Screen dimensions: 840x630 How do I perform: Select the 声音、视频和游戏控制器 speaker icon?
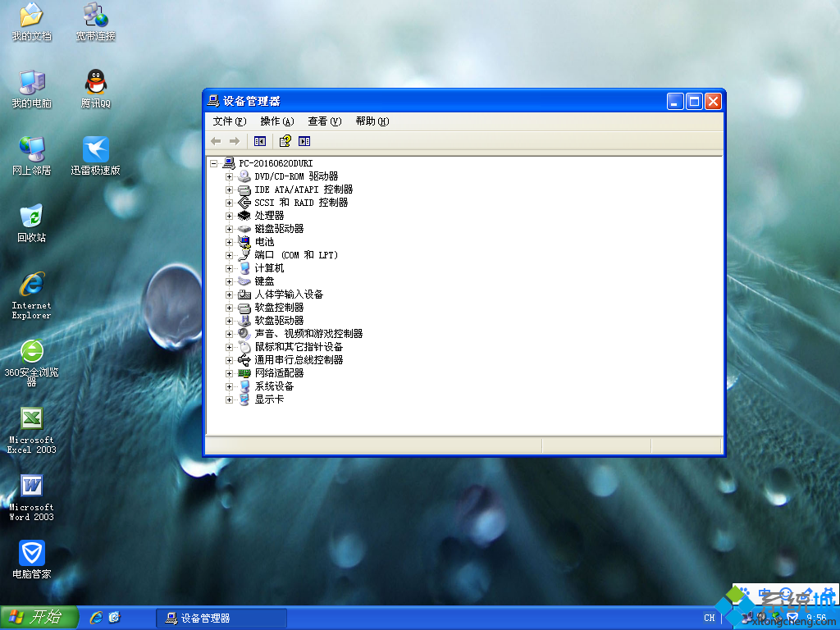coord(244,334)
